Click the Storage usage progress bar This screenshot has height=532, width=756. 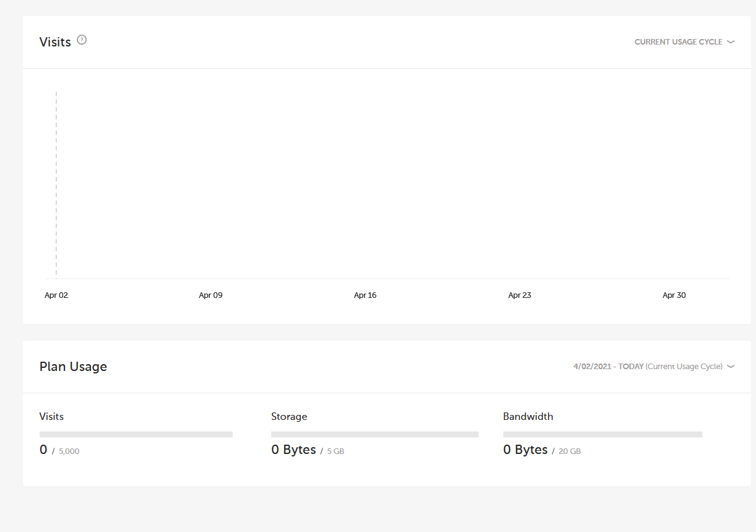[375, 434]
